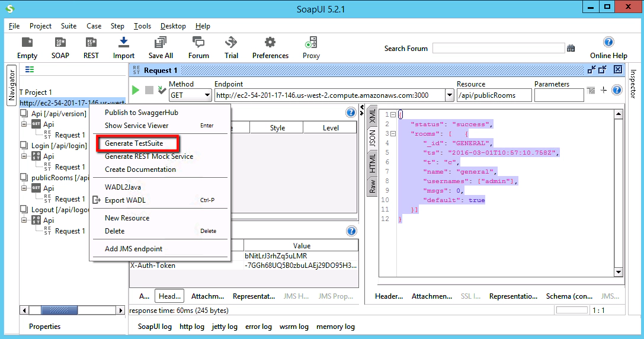Viewport: 644px width, 339px height.
Task: Click into the Resource path field
Action: pos(494,95)
